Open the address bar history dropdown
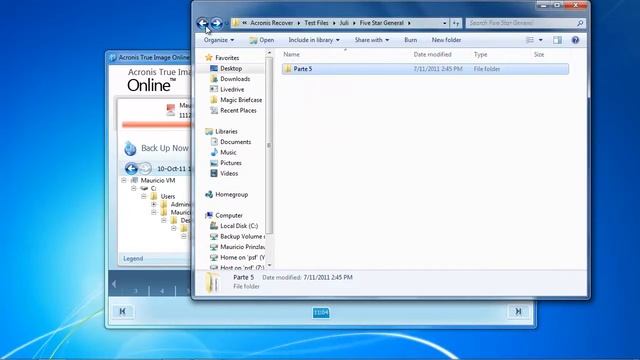The width and height of the screenshot is (640, 360). (x=444, y=23)
